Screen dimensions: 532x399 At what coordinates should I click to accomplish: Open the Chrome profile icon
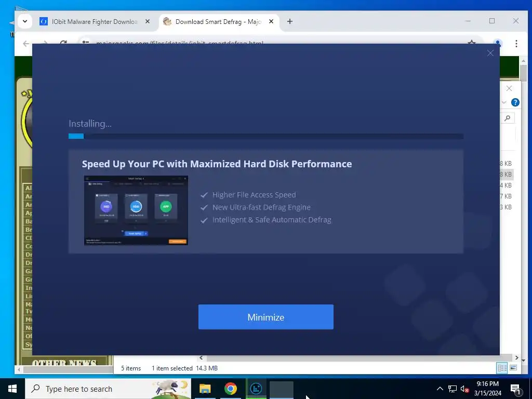point(498,43)
